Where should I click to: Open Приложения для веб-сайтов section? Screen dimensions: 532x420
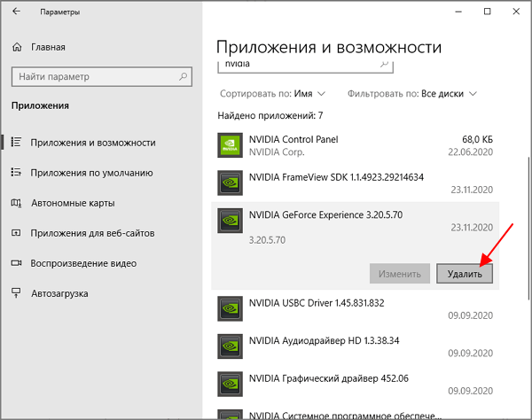92,233
